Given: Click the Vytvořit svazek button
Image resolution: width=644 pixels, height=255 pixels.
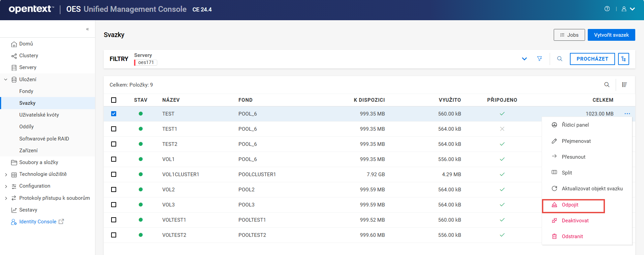Looking at the screenshot, I should (611, 35).
